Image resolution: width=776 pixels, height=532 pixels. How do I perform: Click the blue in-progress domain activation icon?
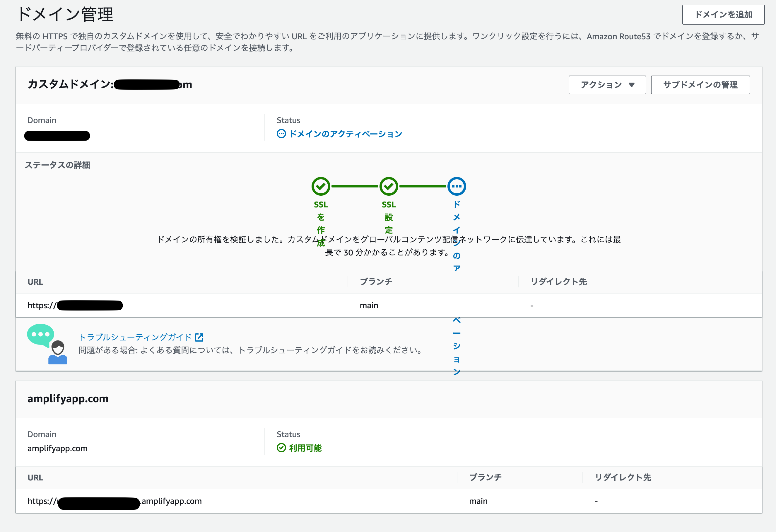tap(457, 186)
